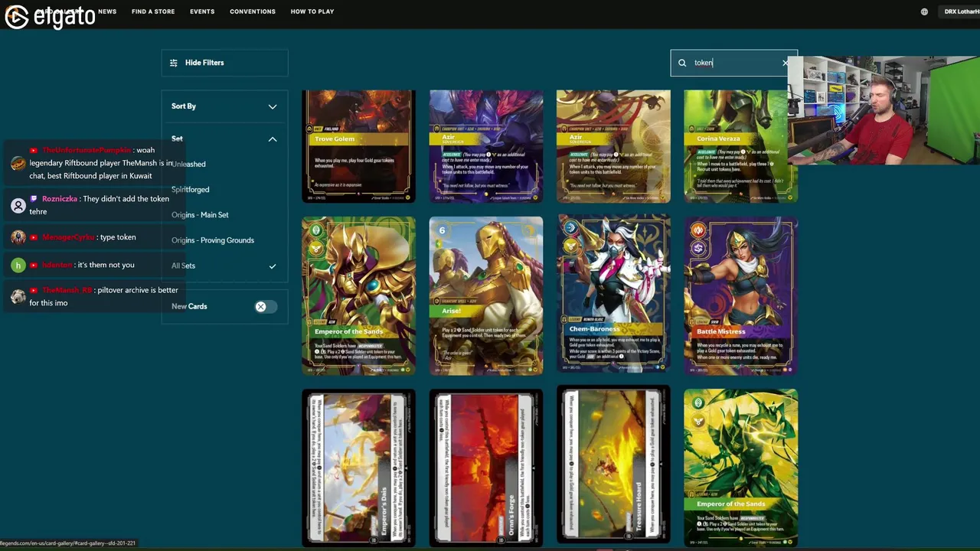Screen dimensions: 980x551
Task: Open the EVENTS menu item
Action: (x=202, y=11)
